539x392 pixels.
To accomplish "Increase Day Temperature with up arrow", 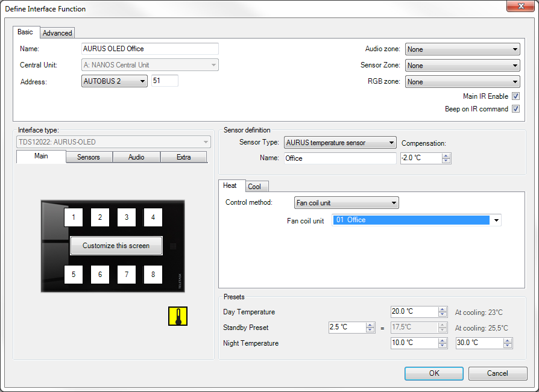I will (443, 309).
